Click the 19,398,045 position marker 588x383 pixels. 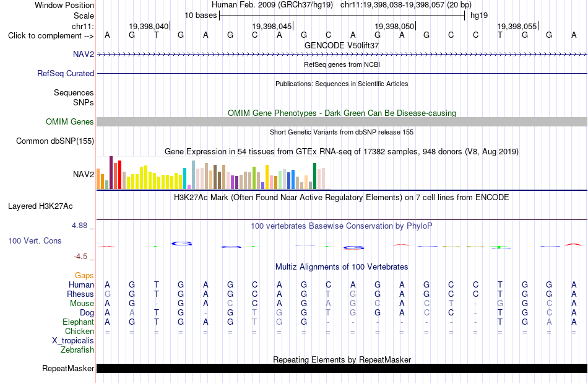coord(272,26)
